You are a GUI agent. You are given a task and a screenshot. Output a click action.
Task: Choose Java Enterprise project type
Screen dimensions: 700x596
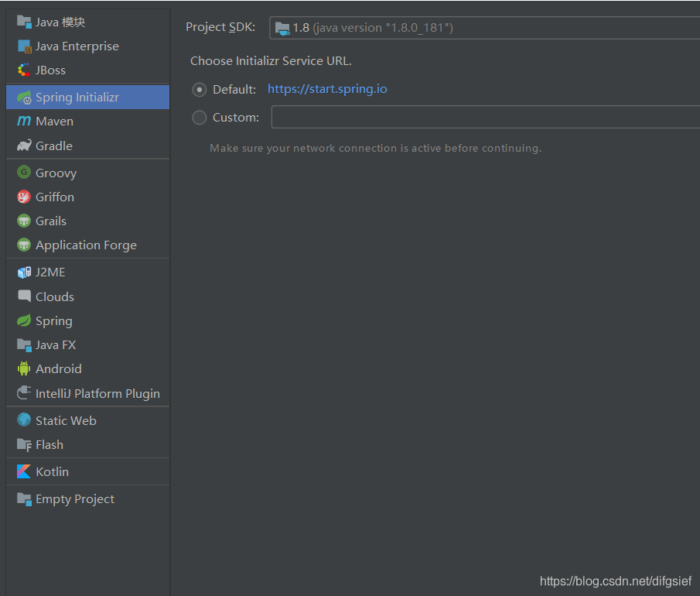pos(88,46)
